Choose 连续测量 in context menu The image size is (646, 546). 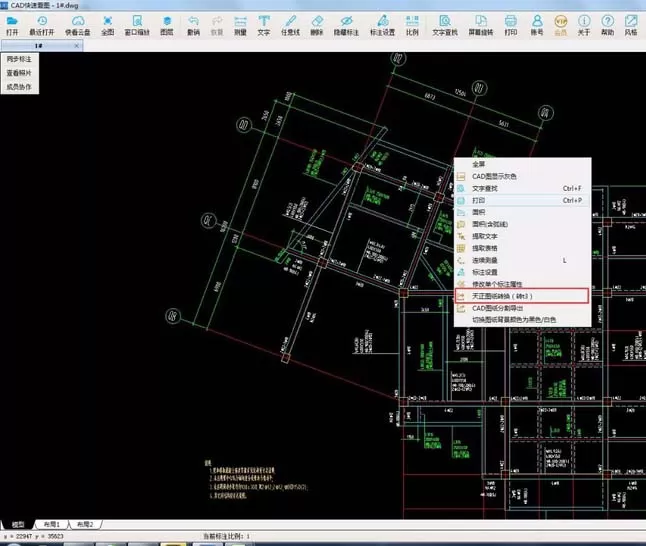pos(522,260)
